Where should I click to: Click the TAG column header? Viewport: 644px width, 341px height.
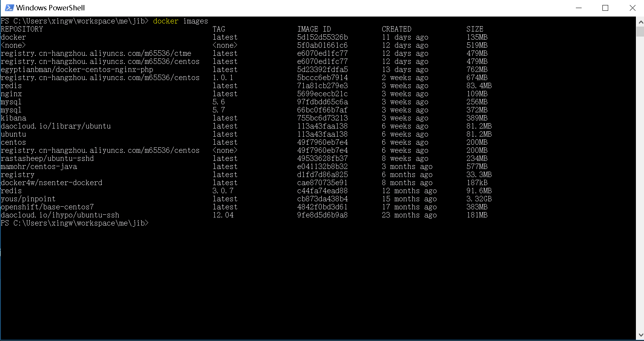[219, 29]
